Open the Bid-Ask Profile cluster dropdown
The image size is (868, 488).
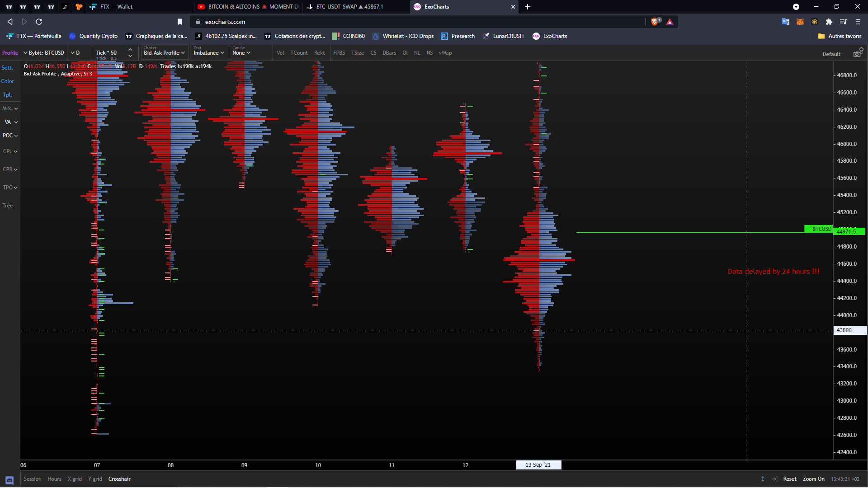pos(165,53)
